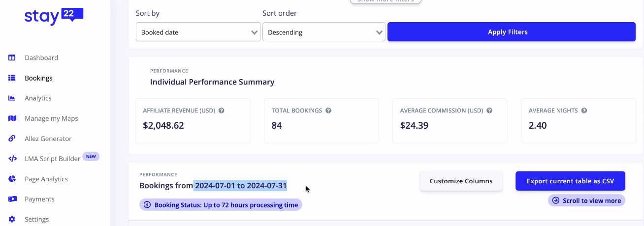
Task: Open the Customize Columns button
Action: click(x=461, y=181)
